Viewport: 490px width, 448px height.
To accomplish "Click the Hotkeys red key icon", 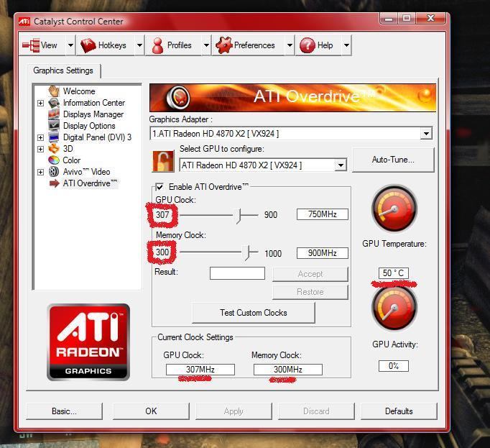I will (88, 45).
